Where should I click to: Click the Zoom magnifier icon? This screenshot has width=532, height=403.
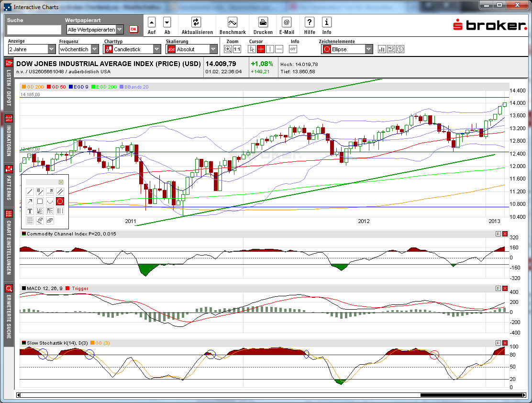228,49
